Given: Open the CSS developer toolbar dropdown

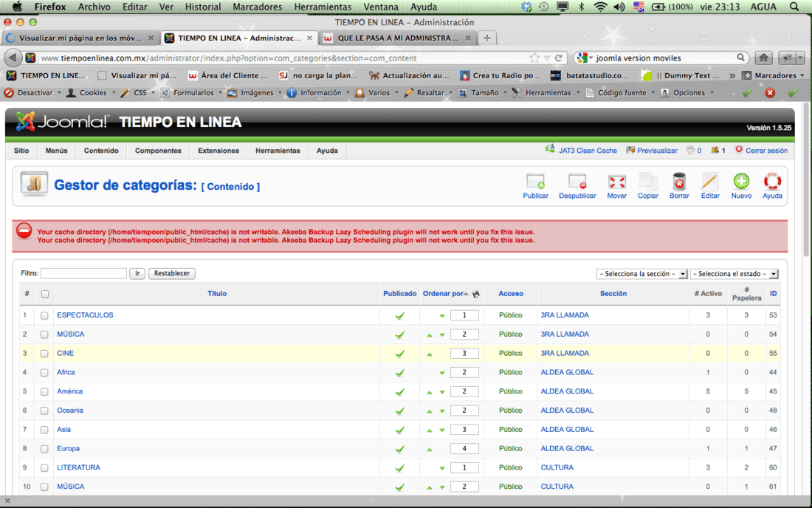Looking at the screenshot, I should point(137,93).
